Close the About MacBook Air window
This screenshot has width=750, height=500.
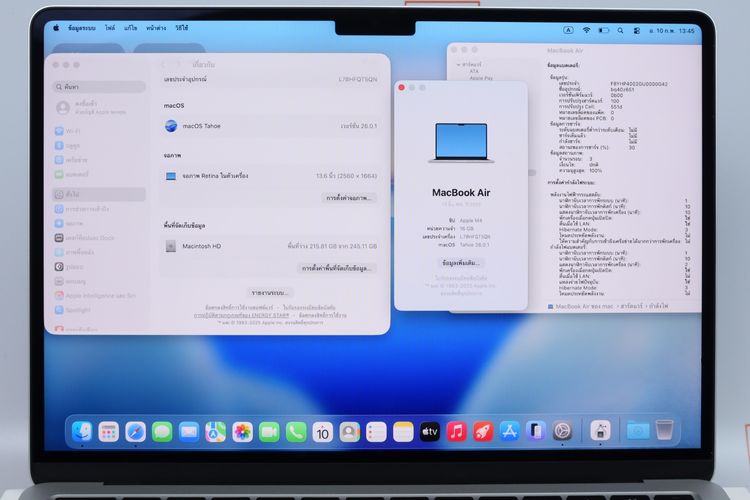coord(402,88)
